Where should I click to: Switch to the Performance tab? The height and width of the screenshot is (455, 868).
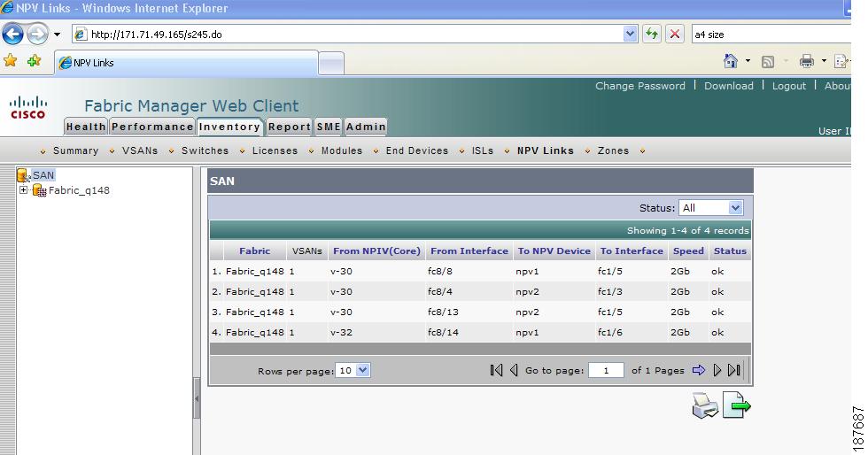point(152,127)
